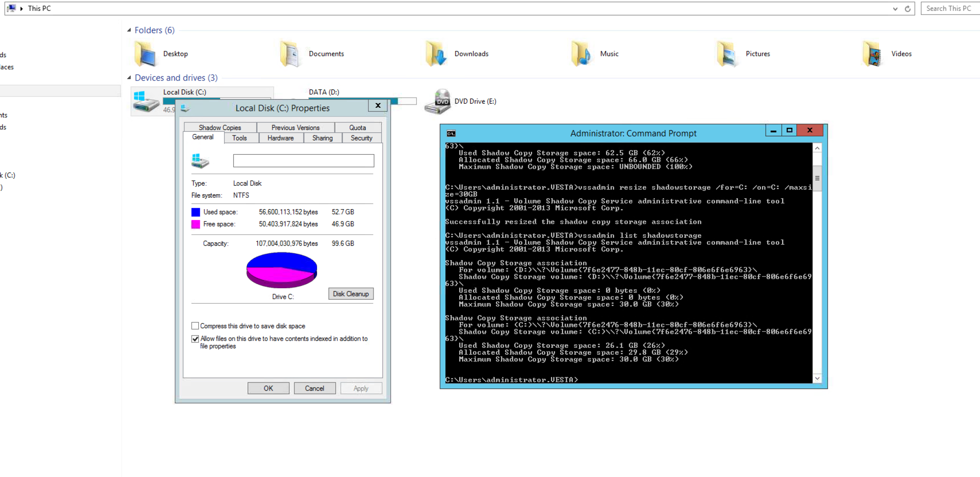Collapse the Folders (6) group
The image size is (980, 477).
point(129,30)
